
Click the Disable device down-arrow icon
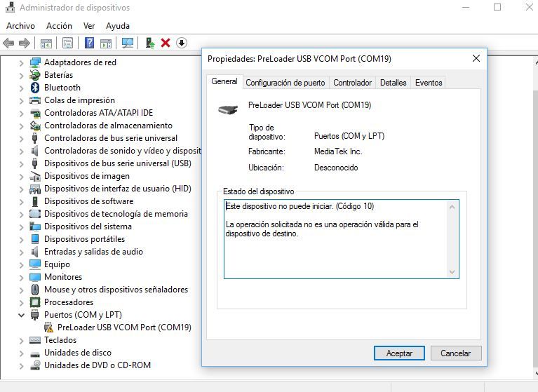coord(182,43)
